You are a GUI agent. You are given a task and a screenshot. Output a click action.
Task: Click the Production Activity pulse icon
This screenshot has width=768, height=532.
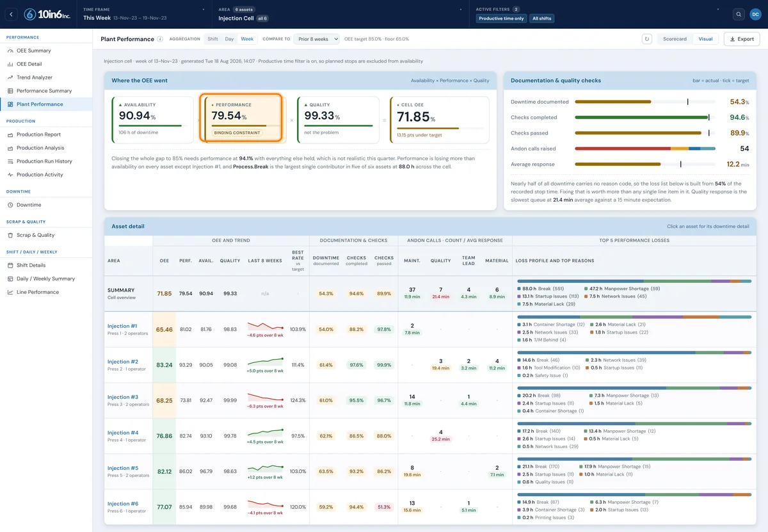(x=10, y=175)
